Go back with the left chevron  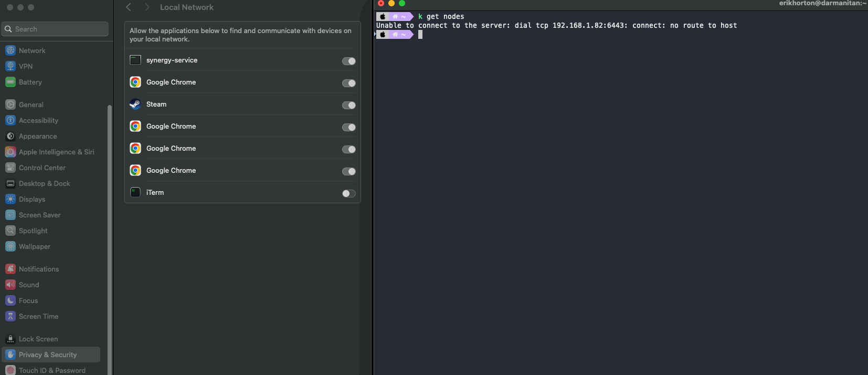[129, 7]
